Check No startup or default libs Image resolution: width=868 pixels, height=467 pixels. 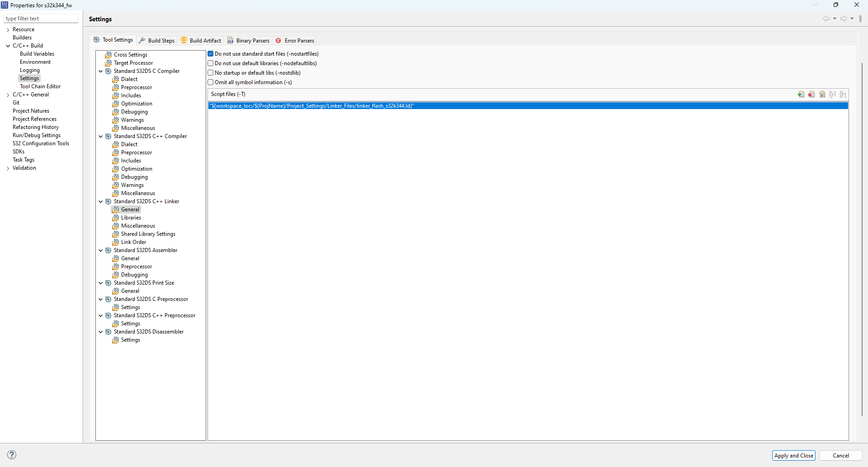pos(211,72)
